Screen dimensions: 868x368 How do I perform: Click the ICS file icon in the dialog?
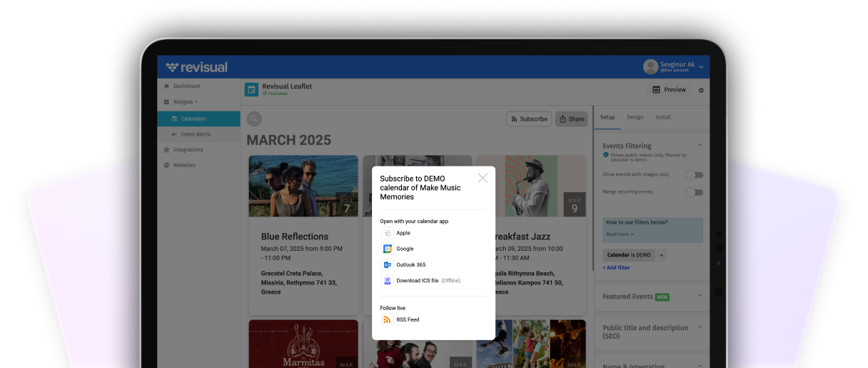pyautogui.click(x=387, y=281)
